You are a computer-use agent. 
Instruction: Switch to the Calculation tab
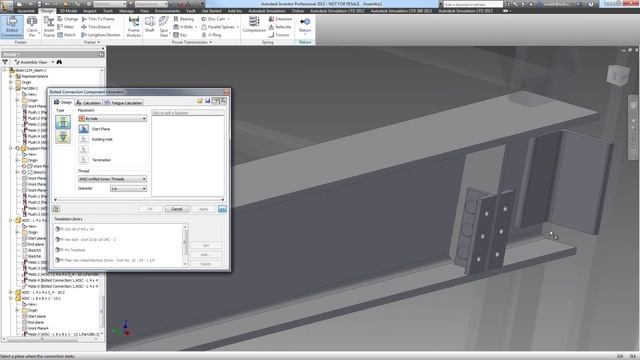pyautogui.click(x=88, y=102)
